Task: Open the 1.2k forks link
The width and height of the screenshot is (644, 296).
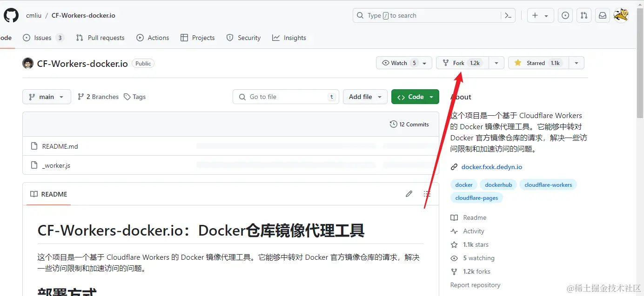Action: click(471, 271)
